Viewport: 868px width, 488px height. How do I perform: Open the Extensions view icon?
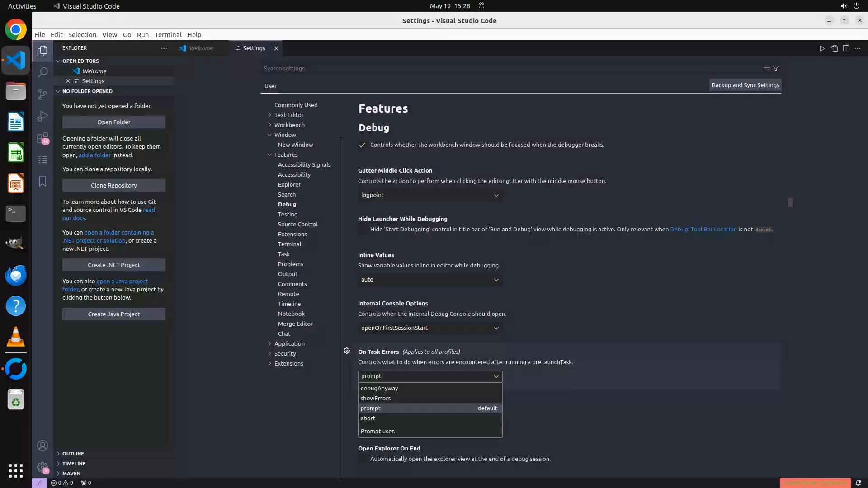pos(42,138)
